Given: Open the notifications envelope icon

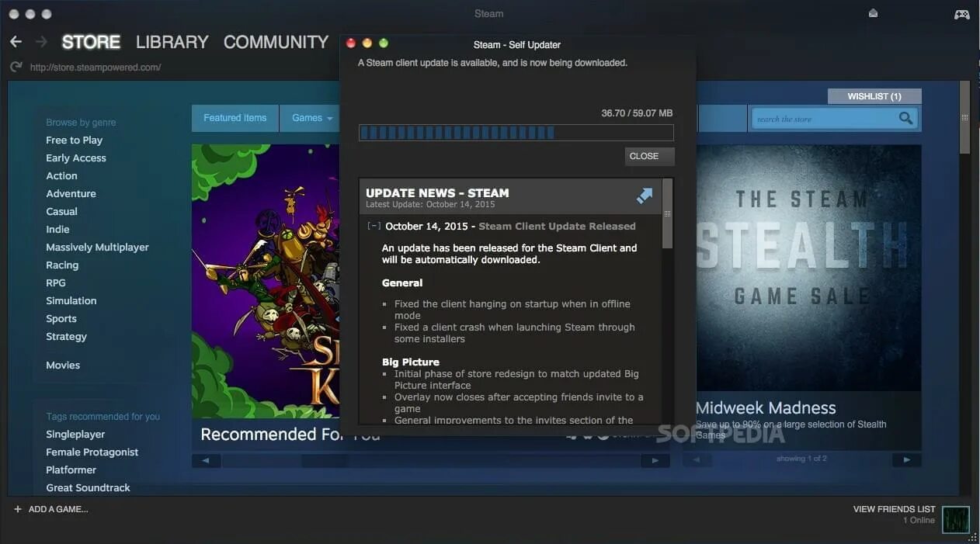Looking at the screenshot, I should (x=873, y=13).
